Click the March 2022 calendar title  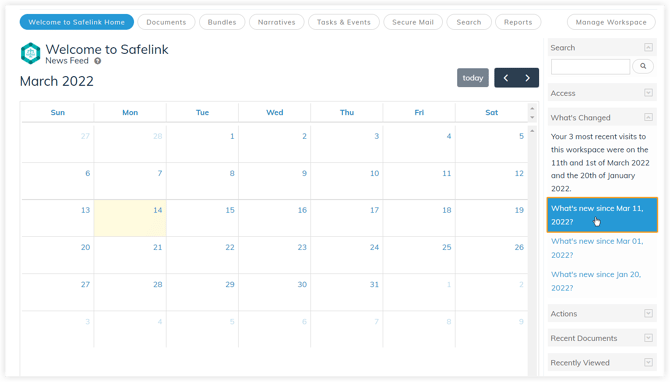[57, 81]
